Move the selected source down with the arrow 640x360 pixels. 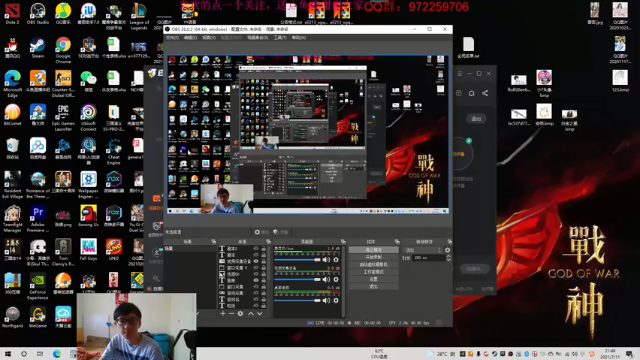[x=260, y=313]
